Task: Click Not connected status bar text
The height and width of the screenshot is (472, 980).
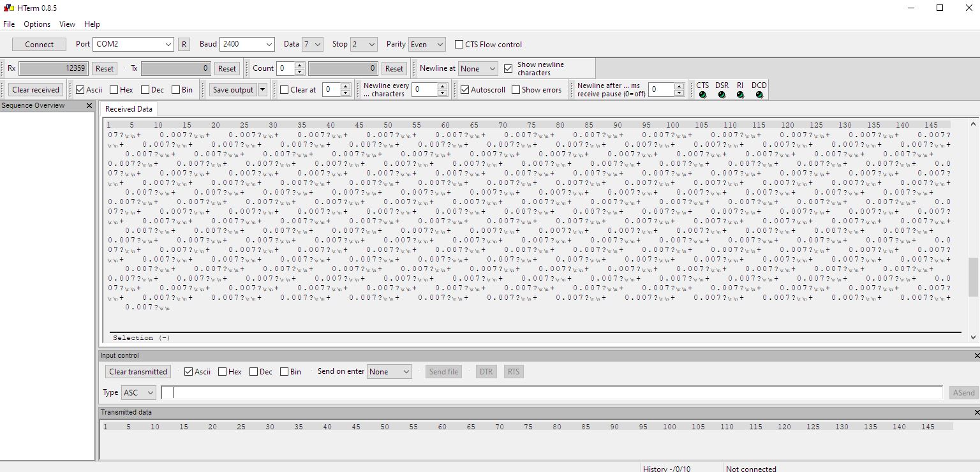Action: [x=751, y=469]
